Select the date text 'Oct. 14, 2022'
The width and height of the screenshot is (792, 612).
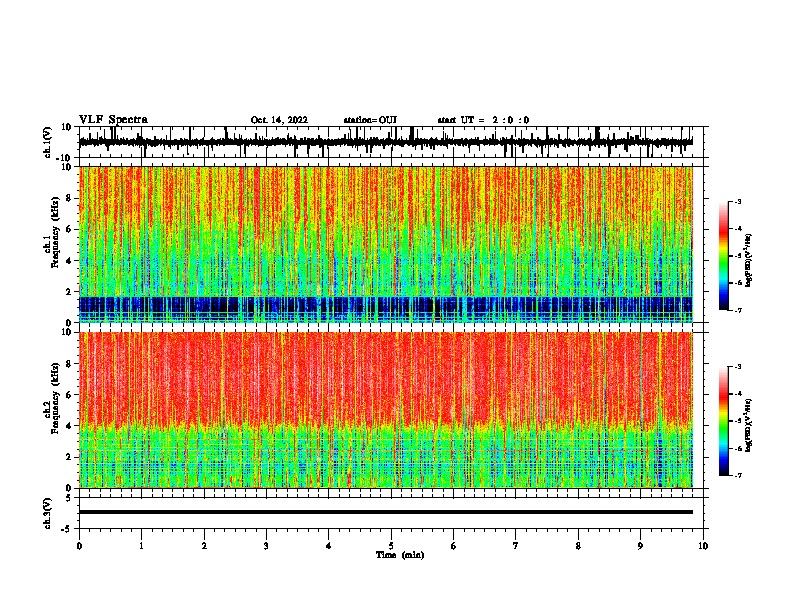coord(279,120)
